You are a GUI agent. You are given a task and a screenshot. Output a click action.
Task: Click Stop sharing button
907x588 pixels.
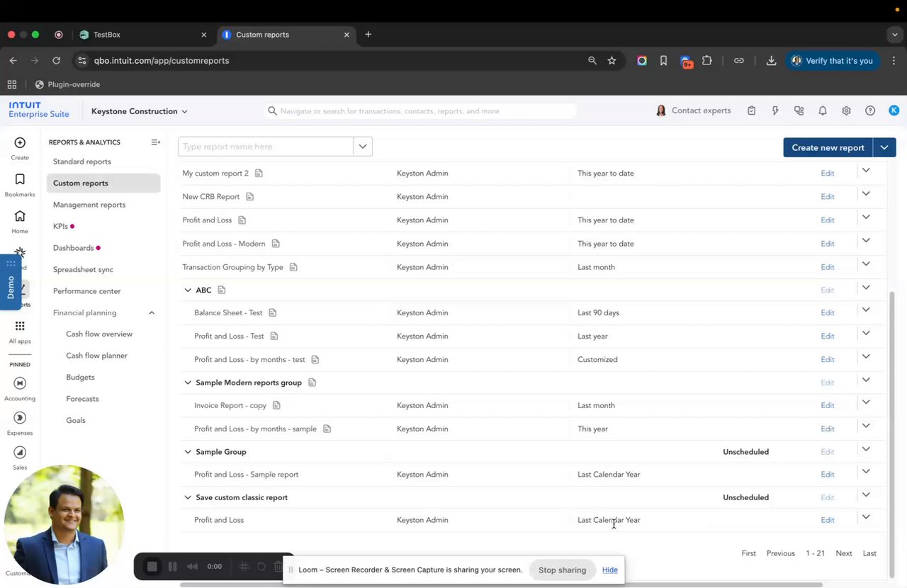562,570
